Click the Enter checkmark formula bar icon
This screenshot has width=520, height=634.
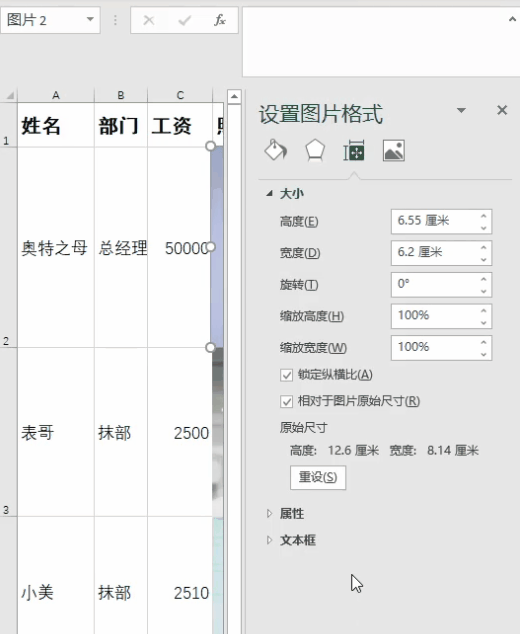pyautogui.click(x=184, y=20)
